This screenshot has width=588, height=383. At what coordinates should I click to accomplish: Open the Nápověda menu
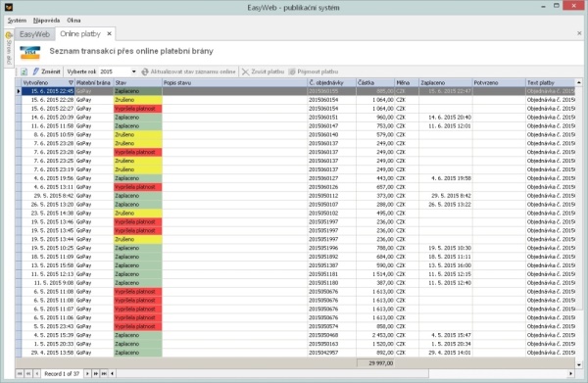point(46,21)
